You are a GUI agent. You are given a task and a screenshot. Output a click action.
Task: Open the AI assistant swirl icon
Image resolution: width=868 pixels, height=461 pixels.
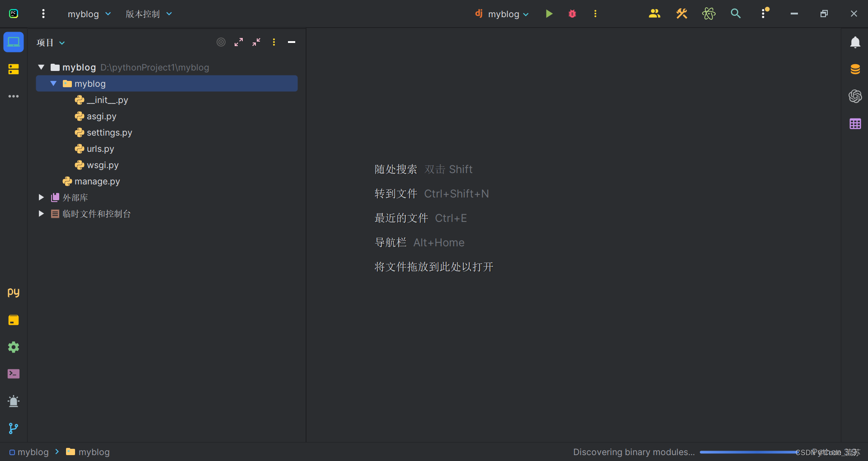[x=855, y=96]
